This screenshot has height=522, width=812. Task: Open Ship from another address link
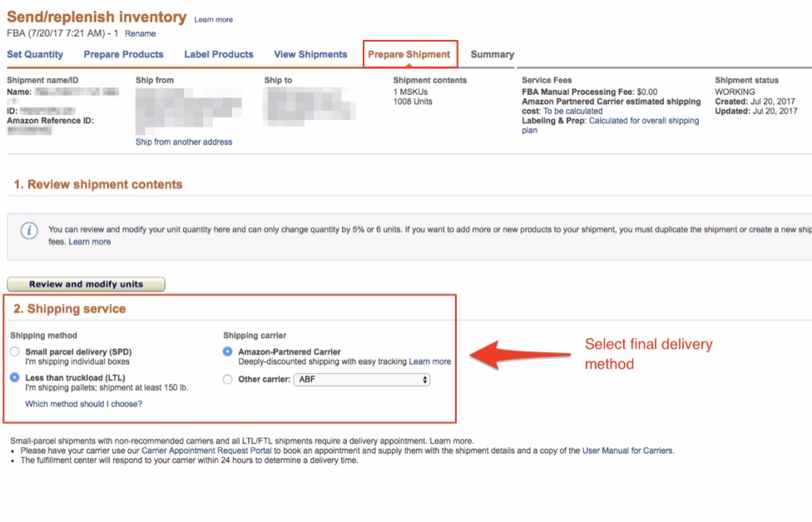pyautogui.click(x=184, y=142)
